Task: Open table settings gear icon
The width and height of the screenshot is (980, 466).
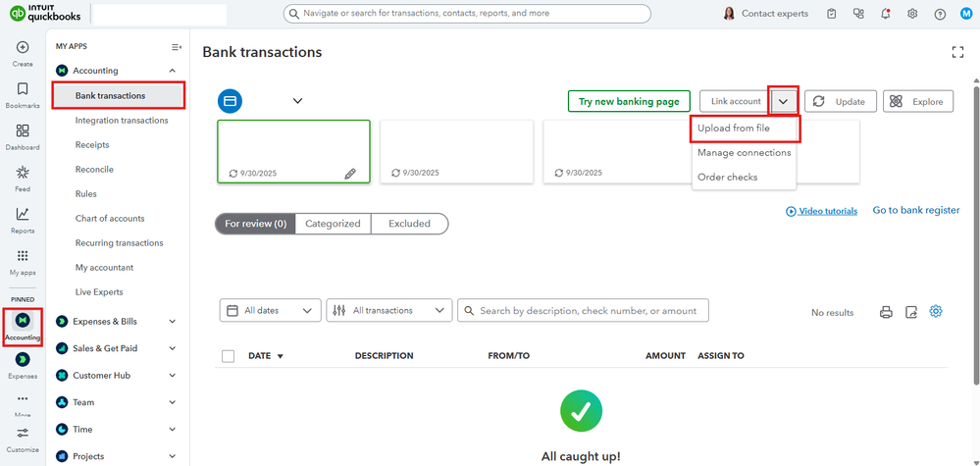Action: tap(936, 311)
